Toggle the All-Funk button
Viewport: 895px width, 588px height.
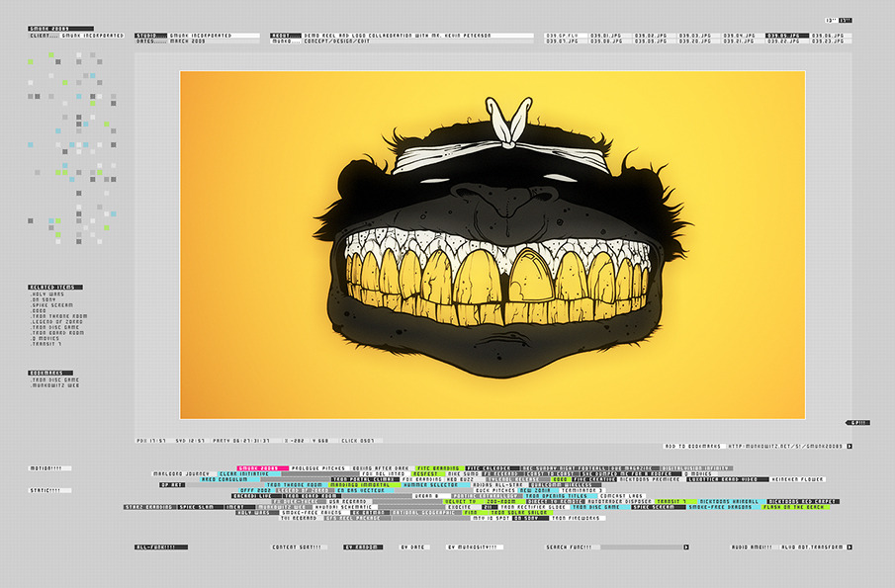161,546
